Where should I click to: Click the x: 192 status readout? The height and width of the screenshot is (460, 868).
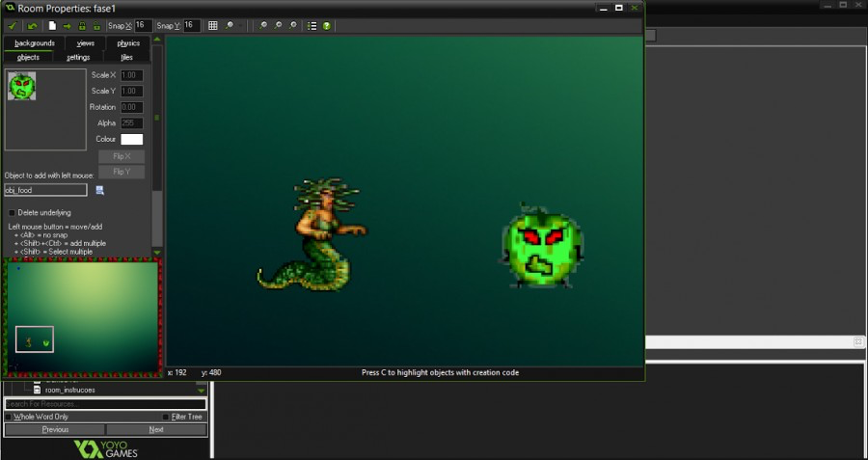coord(176,373)
